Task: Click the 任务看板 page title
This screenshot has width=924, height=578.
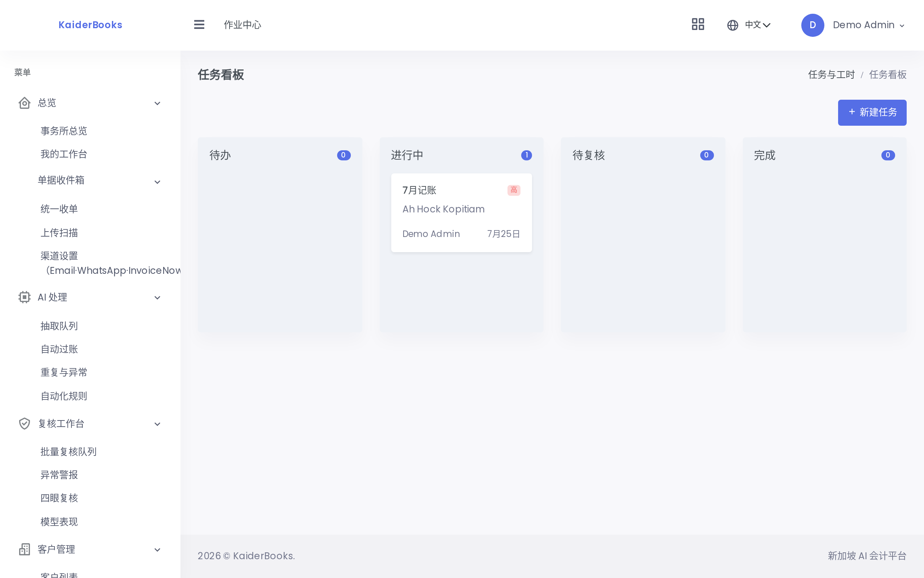Action: coord(221,75)
